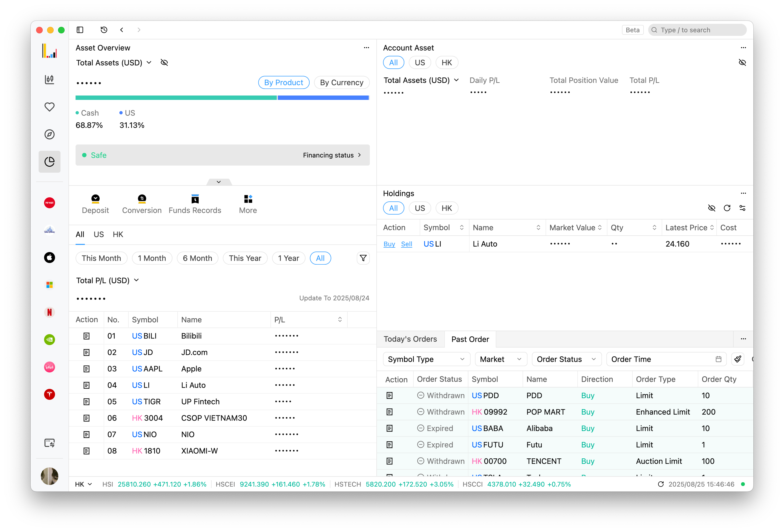Open Funds Records via its icon
The height and width of the screenshot is (532, 784).
(x=195, y=199)
